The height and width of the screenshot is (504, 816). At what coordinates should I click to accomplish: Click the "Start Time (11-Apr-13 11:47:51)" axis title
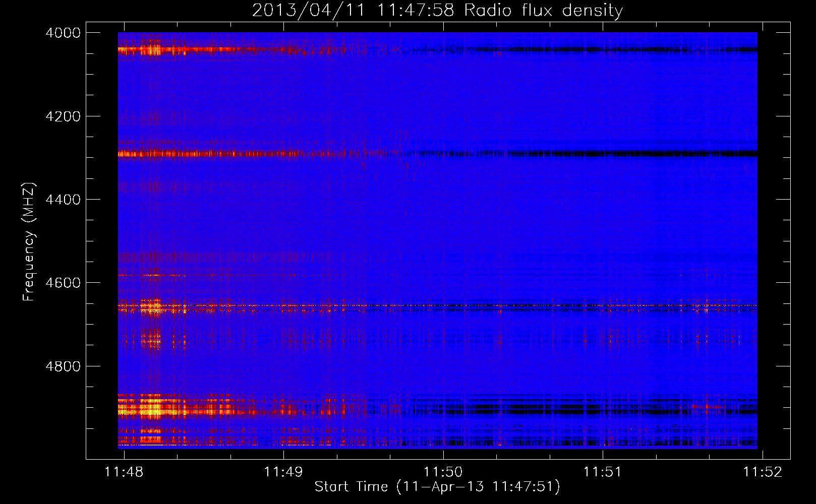pyautogui.click(x=437, y=487)
